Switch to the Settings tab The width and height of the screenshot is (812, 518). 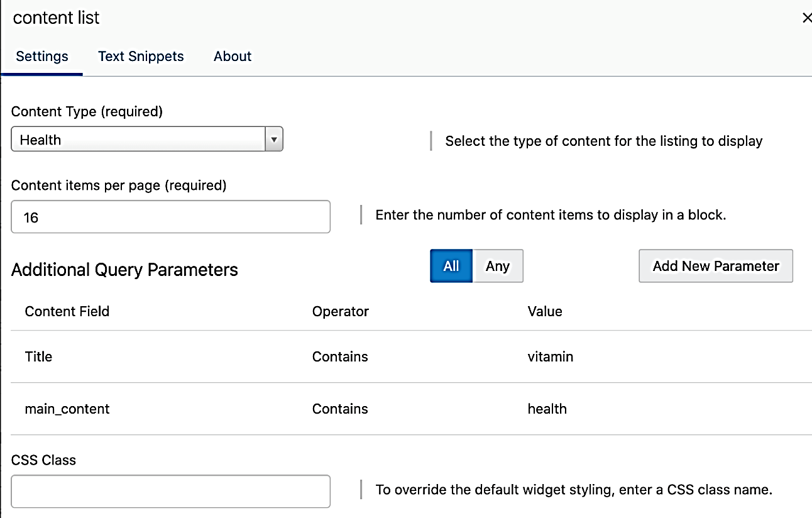pyautogui.click(x=42, y=57)
